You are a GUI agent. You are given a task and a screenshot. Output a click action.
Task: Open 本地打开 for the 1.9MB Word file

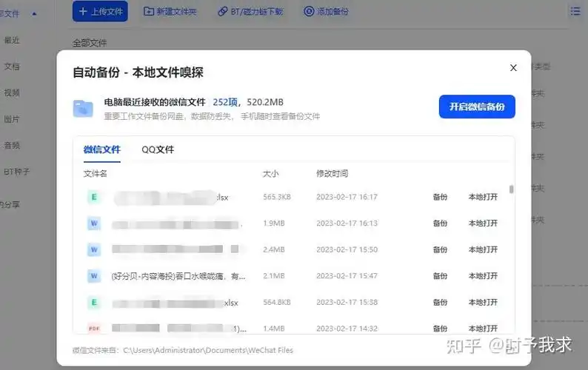(x=483, y=223)
